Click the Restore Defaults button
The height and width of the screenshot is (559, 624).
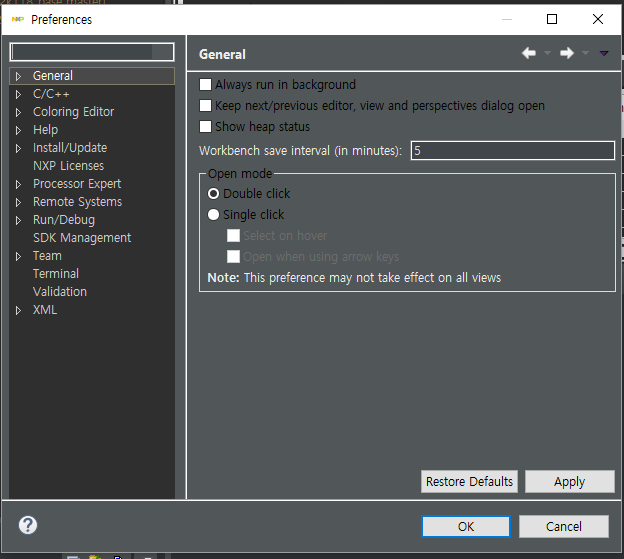click(x=470, y=481)
